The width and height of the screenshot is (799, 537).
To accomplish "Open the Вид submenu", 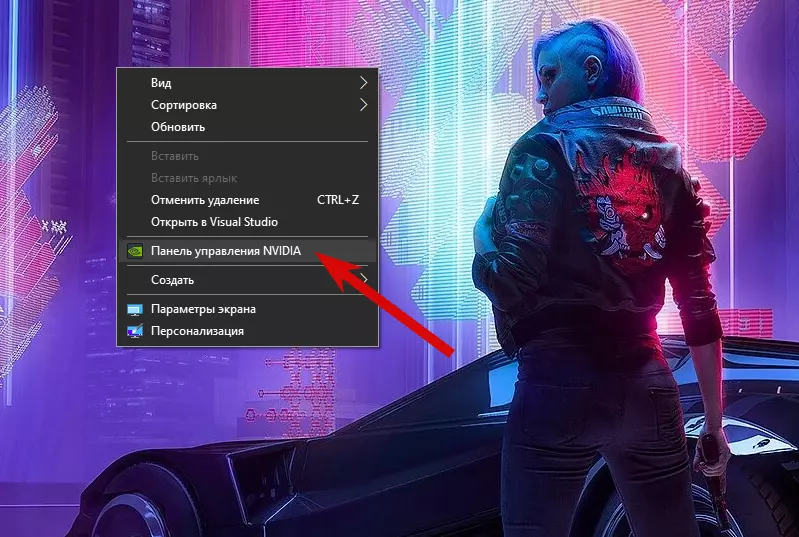I will [x=248, y=83].
